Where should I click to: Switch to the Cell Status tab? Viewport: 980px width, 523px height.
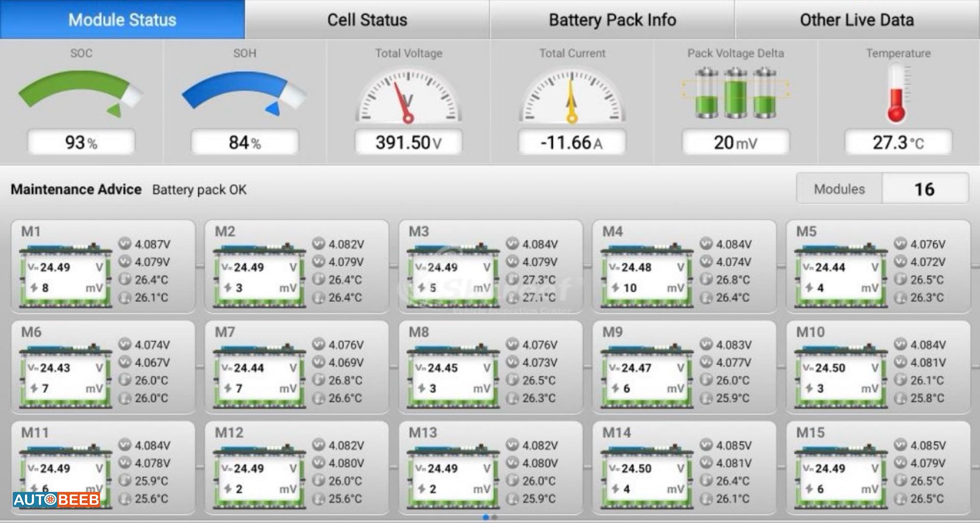pyautogui.click(x=367, y=19)
